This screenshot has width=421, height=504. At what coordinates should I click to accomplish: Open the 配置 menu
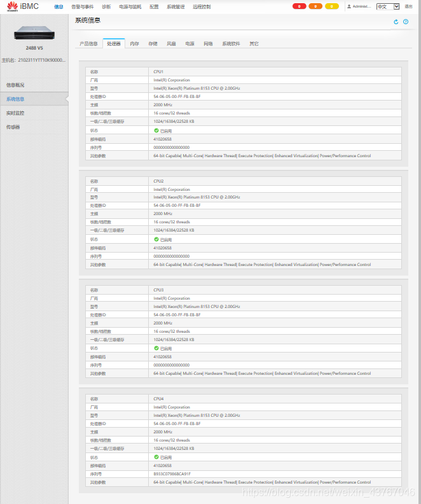pyautogui.click(x=154, y=7)
